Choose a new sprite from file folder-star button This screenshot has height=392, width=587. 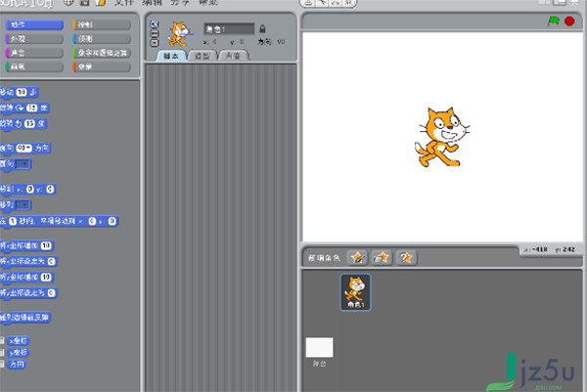(382, 258)
